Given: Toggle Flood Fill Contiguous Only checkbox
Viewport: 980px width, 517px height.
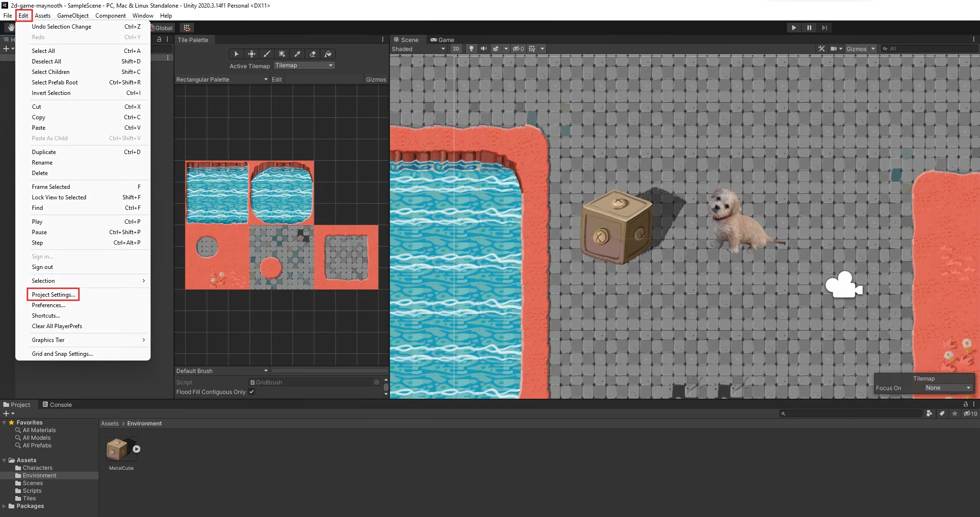Looking at the screenshot, I should [252, 392].
